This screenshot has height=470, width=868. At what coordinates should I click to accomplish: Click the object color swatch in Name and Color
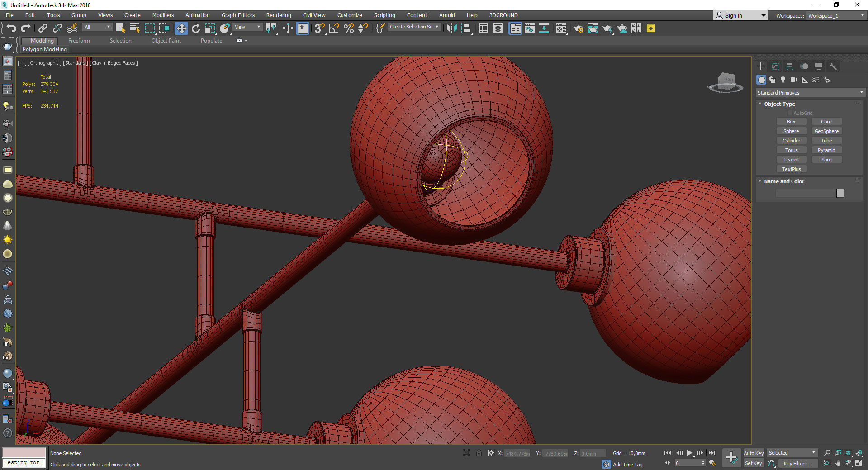pyautogui.click(x=840, y=193)
